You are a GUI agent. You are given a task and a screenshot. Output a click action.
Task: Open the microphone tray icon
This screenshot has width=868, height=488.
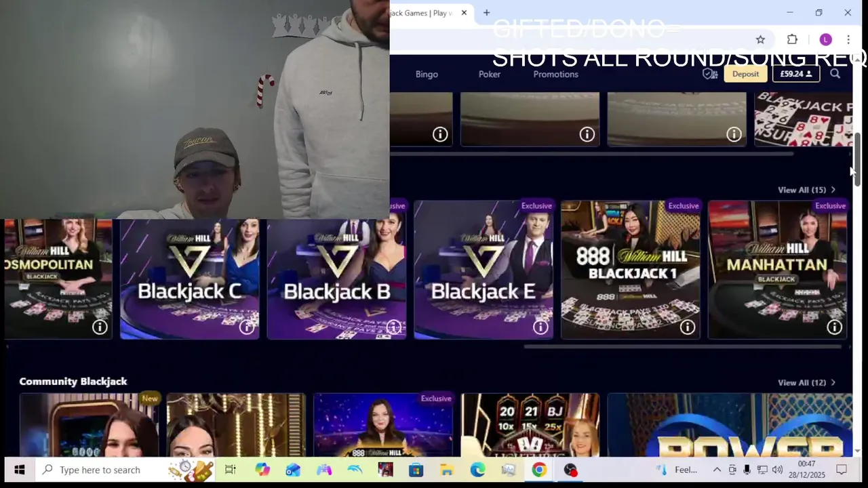point(747,470)
